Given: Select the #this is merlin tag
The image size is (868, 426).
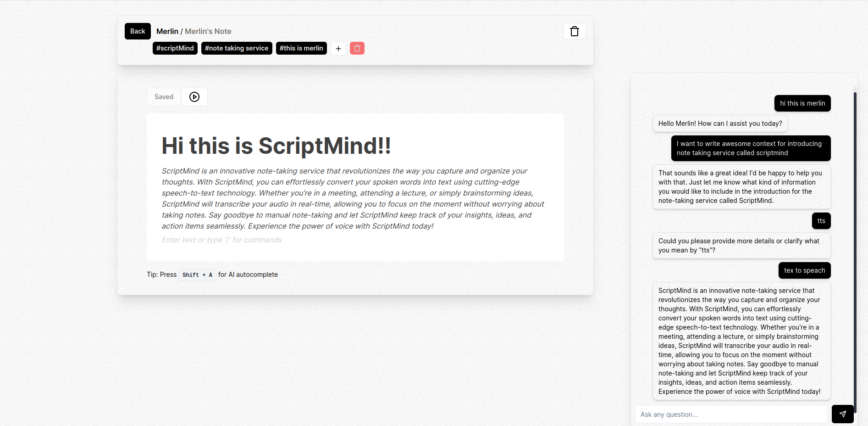Looking at the screenshot, I should tap(301, 48).
